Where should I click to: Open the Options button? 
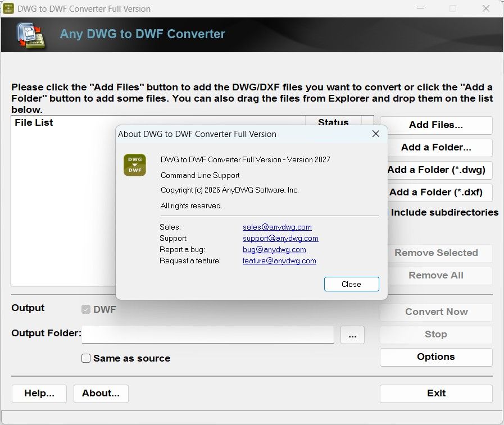coord(436,357)
